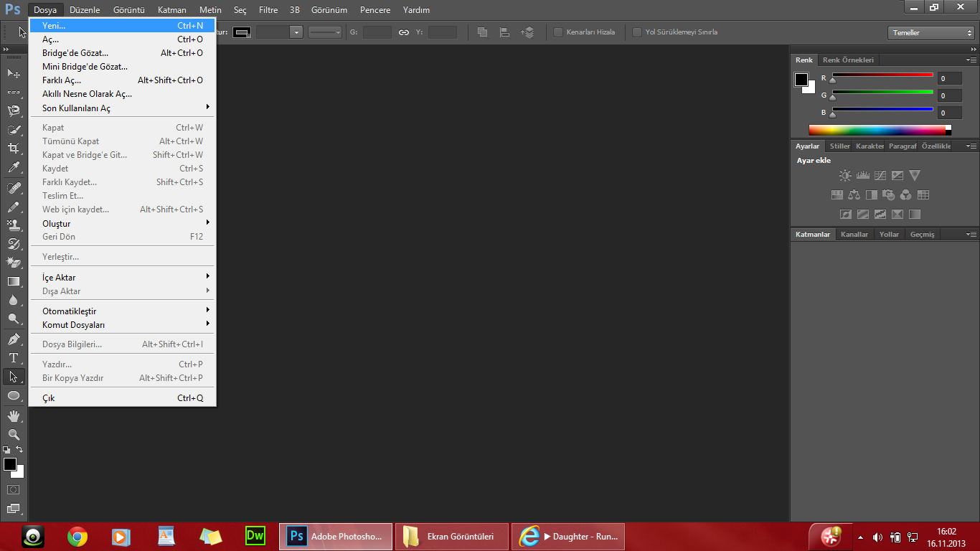
Task: Expand Son Kullanılanı Aç submenu
Action: pos(122,108)
